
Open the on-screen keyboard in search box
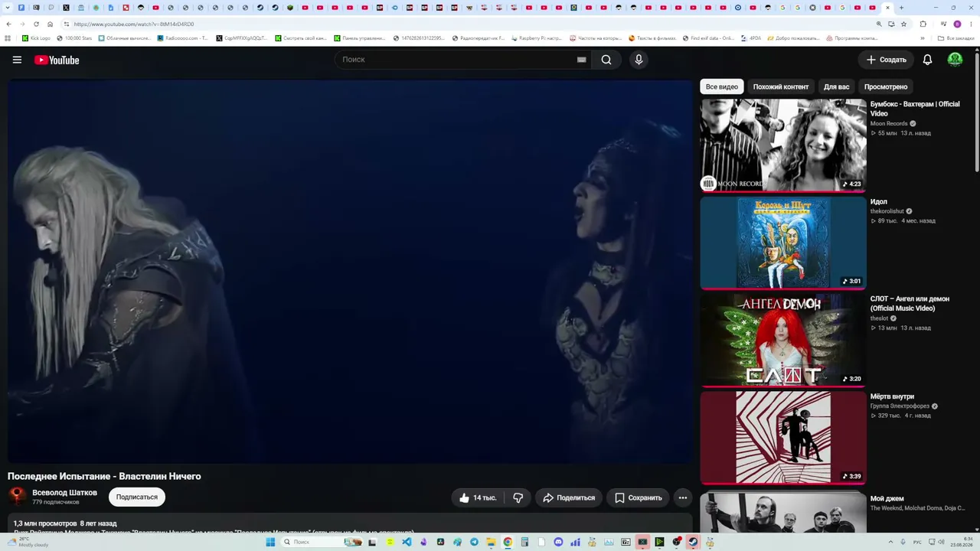click(x=582, y=60)
